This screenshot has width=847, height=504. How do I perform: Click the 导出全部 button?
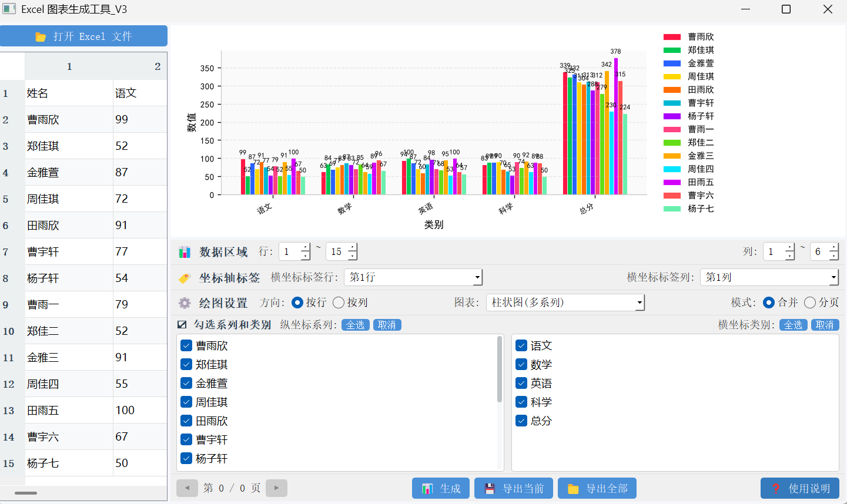tap(597, 488)
